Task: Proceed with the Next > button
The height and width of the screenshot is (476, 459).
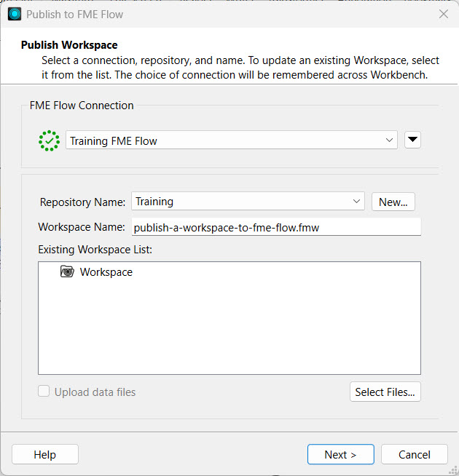Action: point(340,454)
